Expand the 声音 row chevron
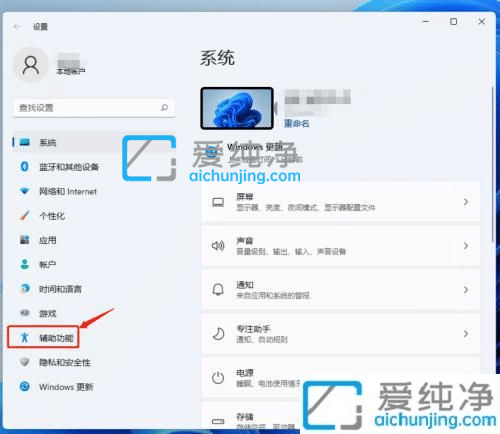The width and height of the screenshot is (500, 434). tap(466, 246)
